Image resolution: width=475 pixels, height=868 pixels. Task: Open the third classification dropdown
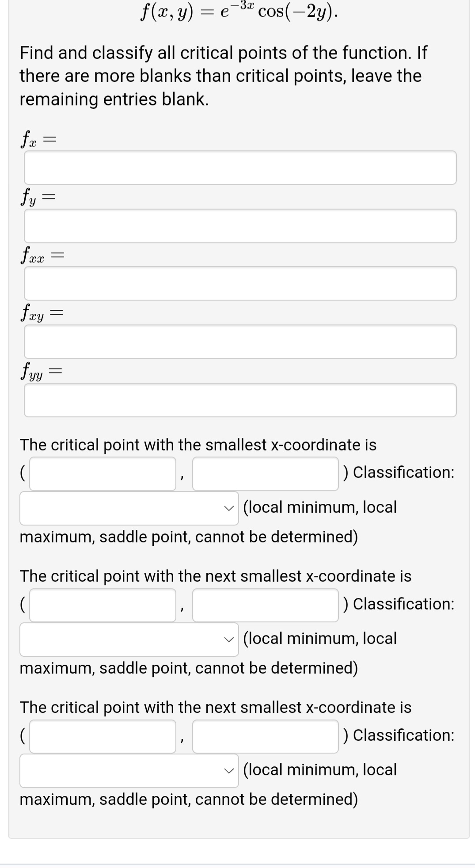(x=129, y=771)
